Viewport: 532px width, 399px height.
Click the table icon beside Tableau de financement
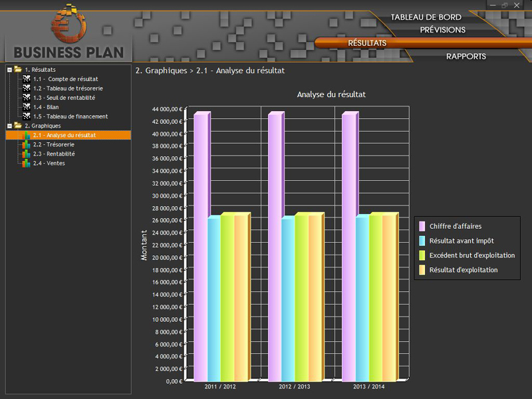[27, 116]
